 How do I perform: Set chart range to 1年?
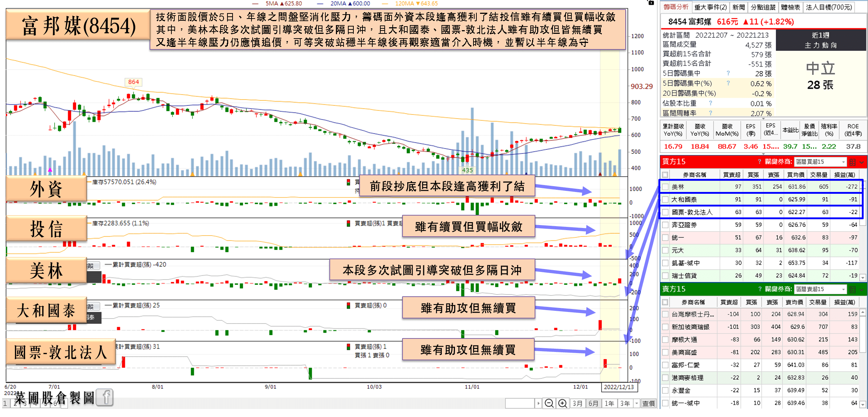click(609, 403)
